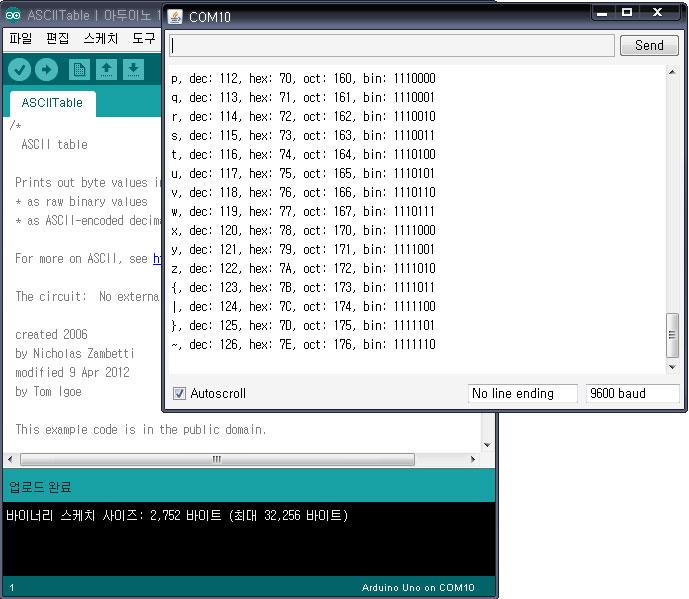Open the No line ending dropdown
Screen dimensions: 689x599
pyautogui.click(x=522, y=393)
